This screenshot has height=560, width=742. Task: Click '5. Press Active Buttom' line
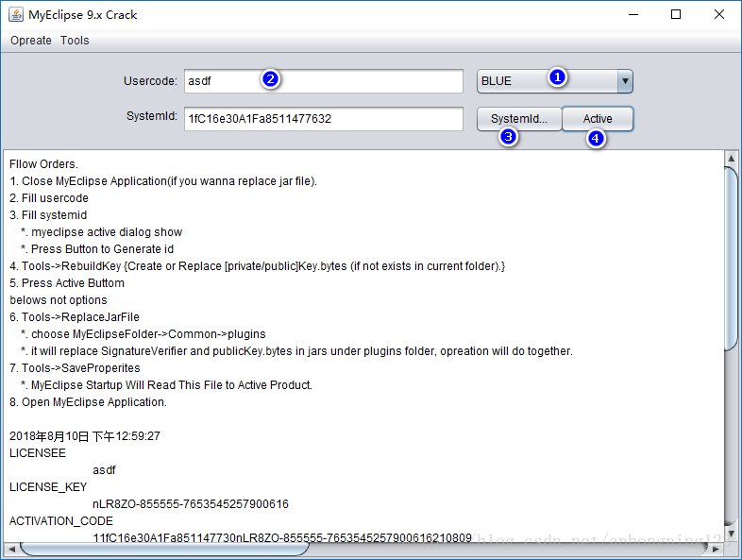(x=67, y=283)
